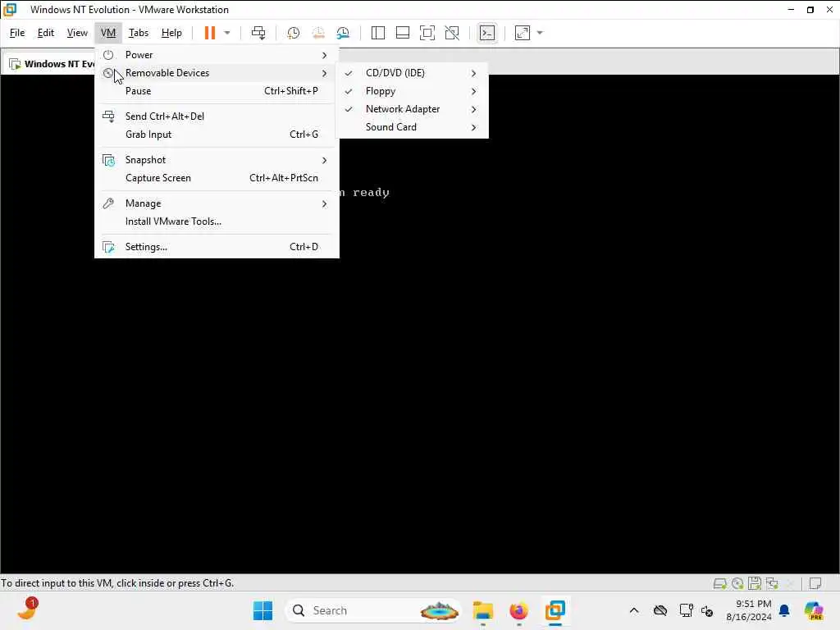Open the View menu
The width and height of the screenshot is (840, 630).
77,33
